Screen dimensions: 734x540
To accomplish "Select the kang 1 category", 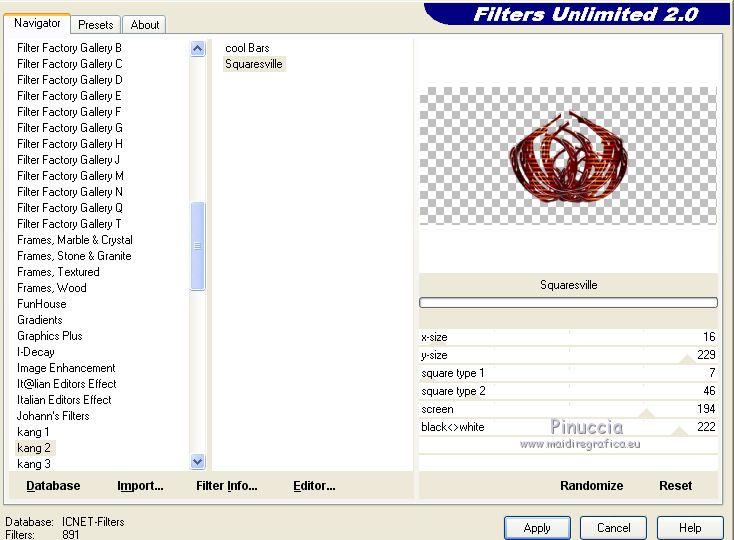I will coord(33,431).
